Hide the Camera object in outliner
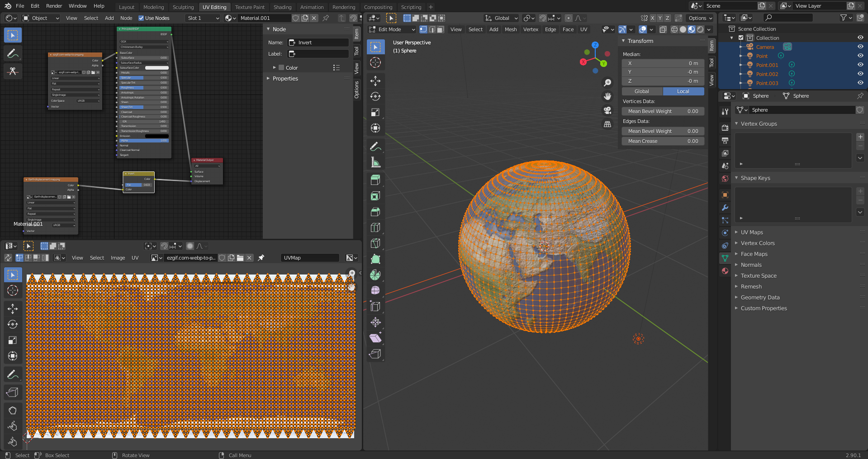868x459 pixels. click(860, 47)
